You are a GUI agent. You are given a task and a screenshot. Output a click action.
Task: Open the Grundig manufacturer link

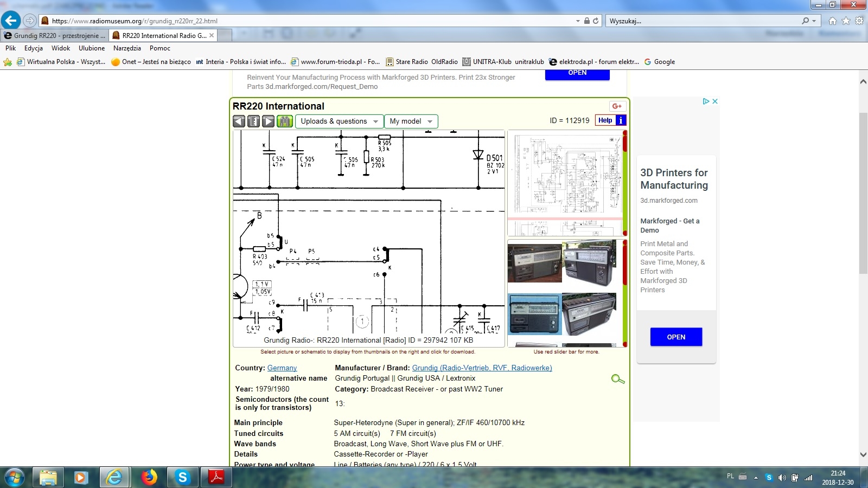[482, 368]
